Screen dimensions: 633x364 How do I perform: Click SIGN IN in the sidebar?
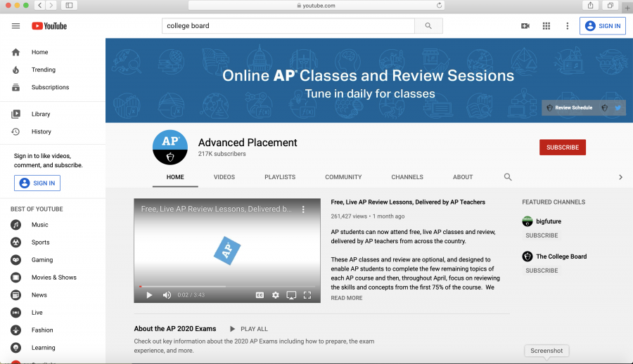tap(37, 183)
